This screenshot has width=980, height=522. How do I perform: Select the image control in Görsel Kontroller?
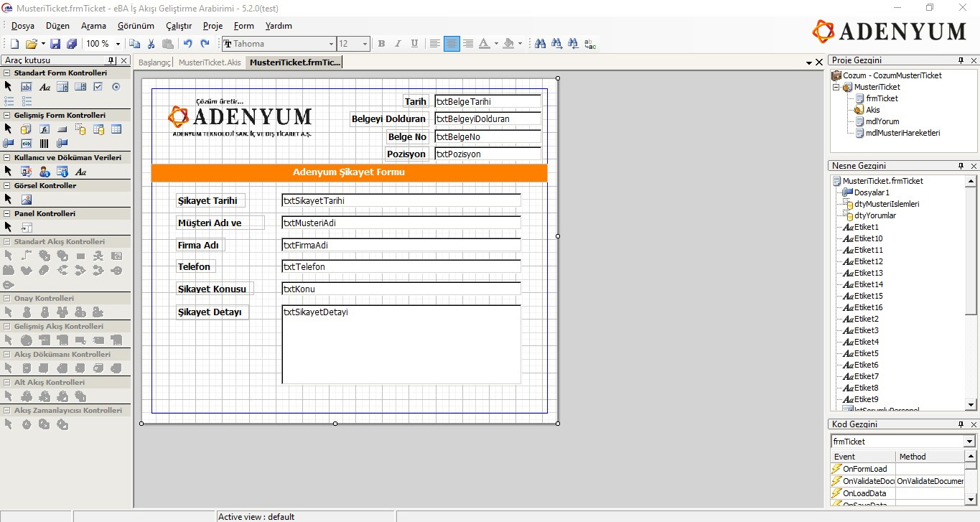(x=27, y=200)
